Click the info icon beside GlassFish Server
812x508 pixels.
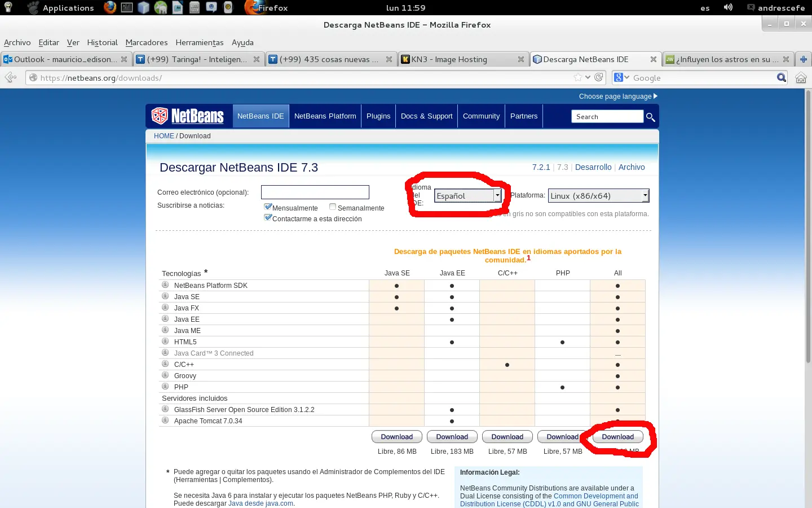pyautogui.click(x=166, y=409)
